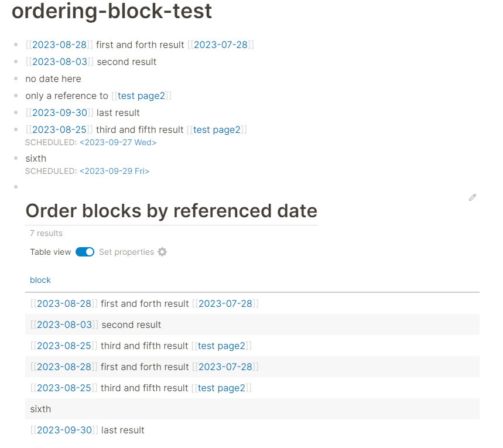Open 'test page2' link in reference bullet
Viewport: 503px width, 448px height.
tap(141, 95)
